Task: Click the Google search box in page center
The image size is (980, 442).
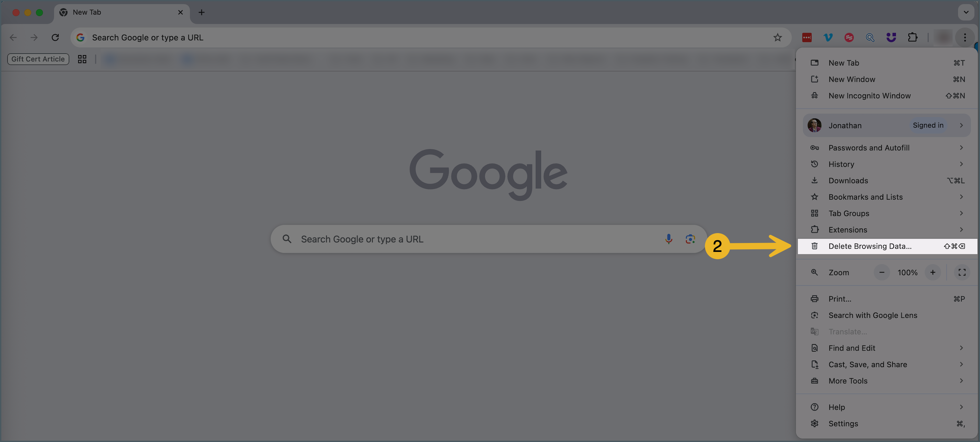Action: (488, 239)
